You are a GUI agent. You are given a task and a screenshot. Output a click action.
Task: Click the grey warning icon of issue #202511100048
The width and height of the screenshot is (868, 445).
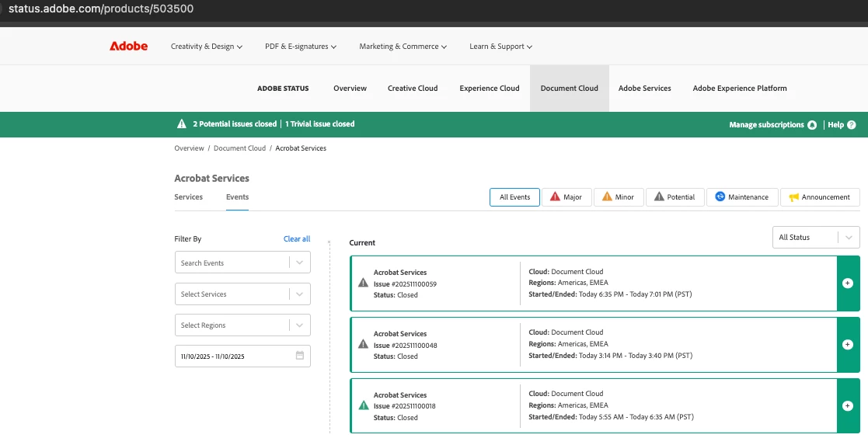click(x=363, y=344)
